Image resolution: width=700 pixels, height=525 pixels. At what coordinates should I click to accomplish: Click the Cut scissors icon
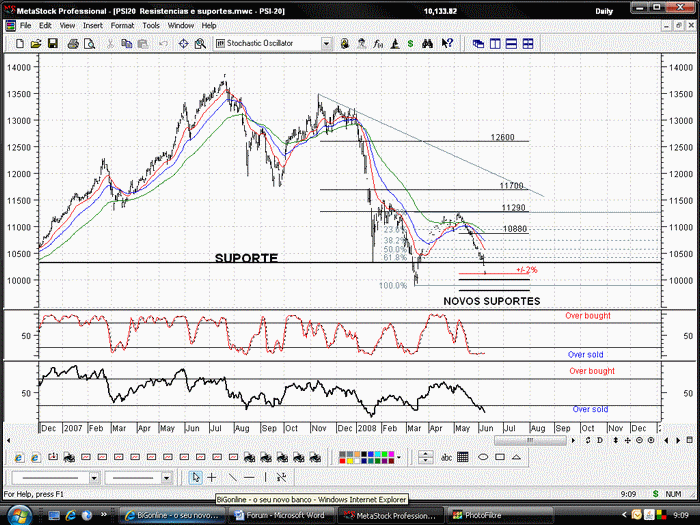(110, 44)
